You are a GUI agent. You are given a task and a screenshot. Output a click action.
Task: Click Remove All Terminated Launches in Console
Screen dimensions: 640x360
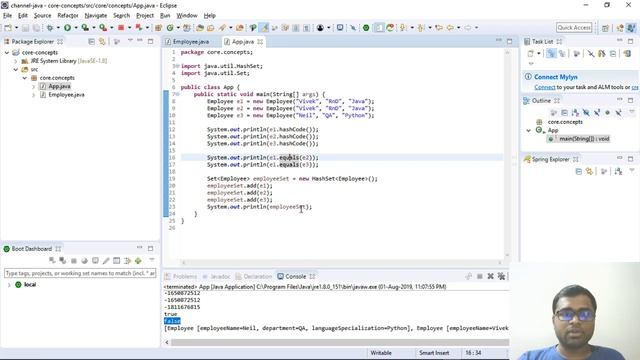[501, 276]
